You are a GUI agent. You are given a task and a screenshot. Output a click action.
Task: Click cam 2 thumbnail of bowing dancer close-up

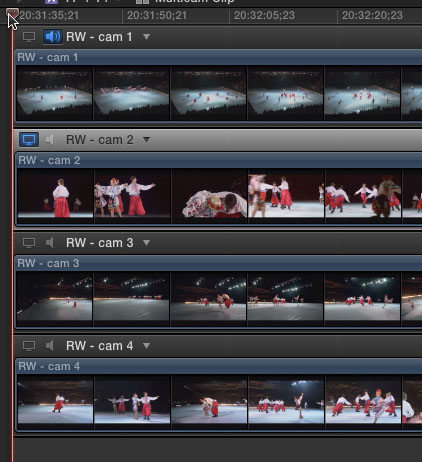209,196
